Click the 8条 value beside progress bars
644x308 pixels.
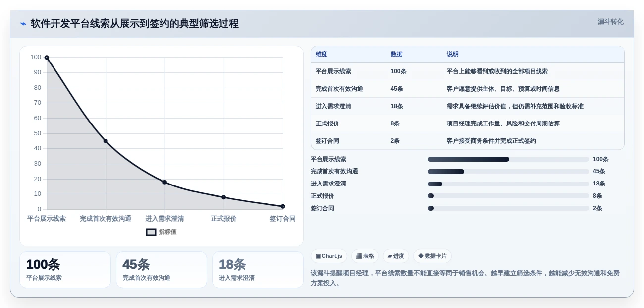[597, 196]
